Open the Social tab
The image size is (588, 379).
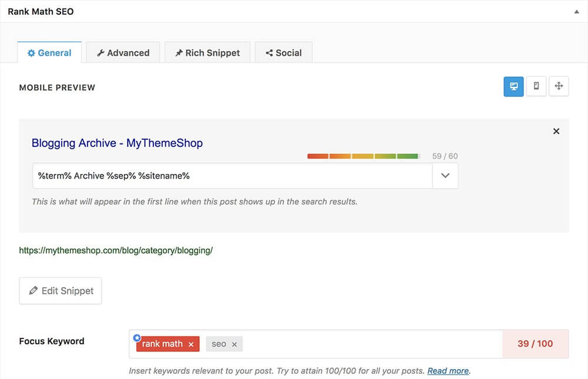283,52
